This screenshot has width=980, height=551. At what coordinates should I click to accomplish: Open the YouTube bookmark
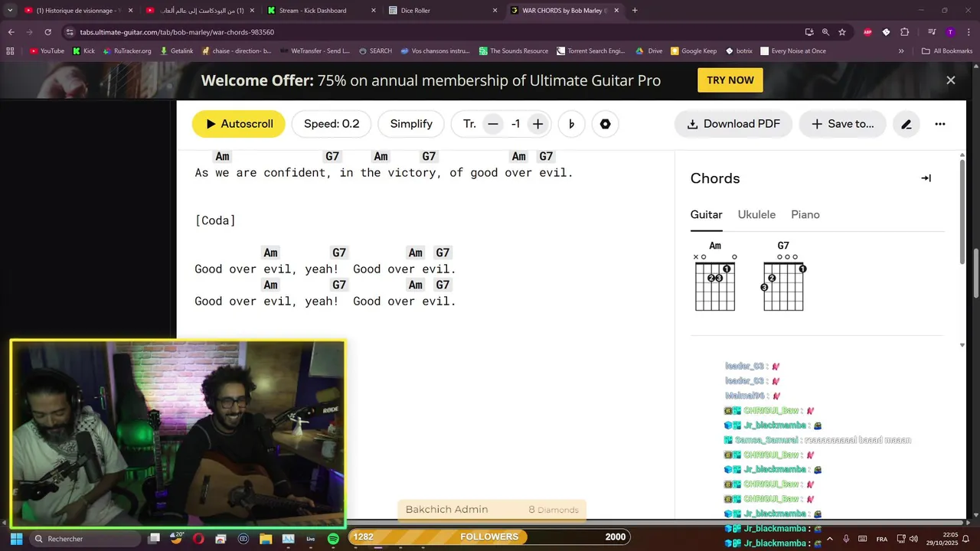(47, 51)
